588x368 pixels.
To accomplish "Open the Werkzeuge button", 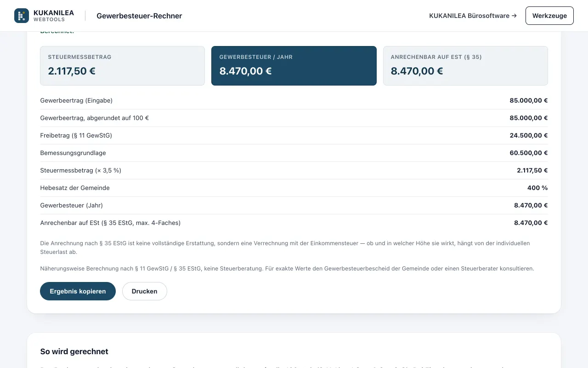I will 549,16.
